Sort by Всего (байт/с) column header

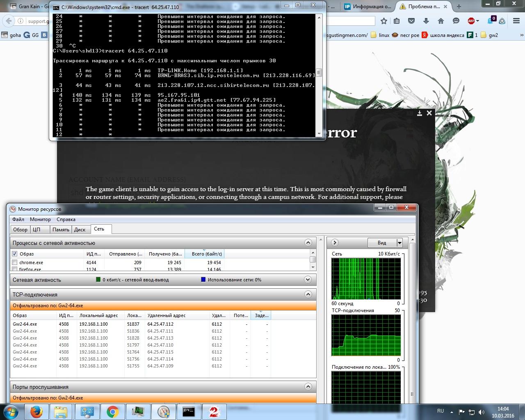pos(204,254)
